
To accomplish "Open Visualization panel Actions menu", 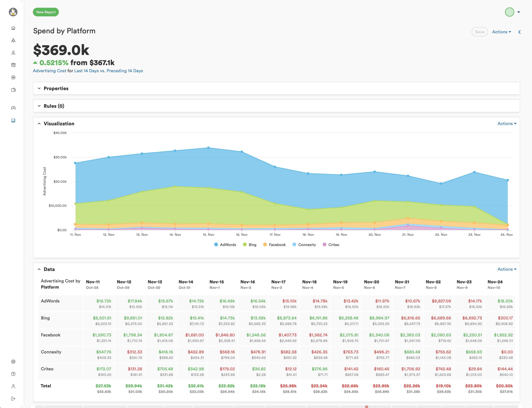I will coord(507,124).
